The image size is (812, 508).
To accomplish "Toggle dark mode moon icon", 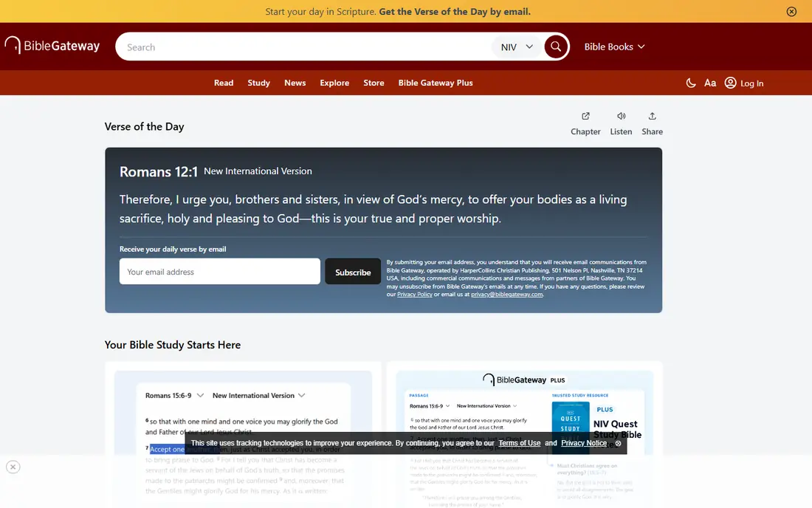I will tap(691, 83).
